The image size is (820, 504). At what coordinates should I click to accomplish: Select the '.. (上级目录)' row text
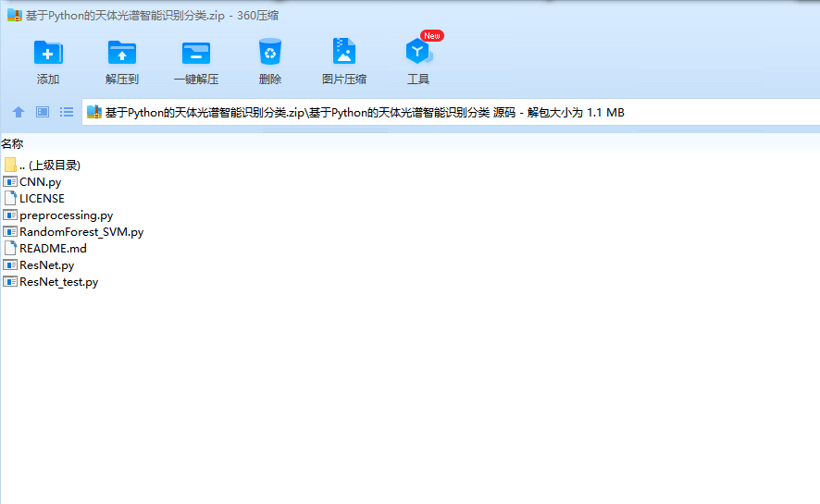point(50,165)
